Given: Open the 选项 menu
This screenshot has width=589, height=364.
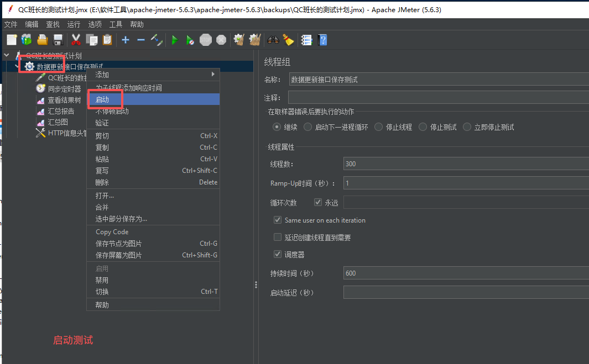Looking at the screenshot, I should pos(95,24).
